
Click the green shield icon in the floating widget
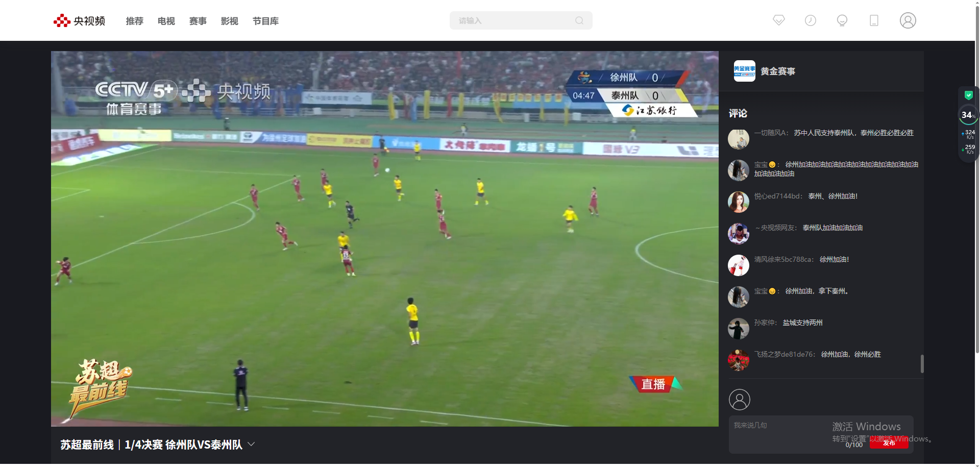click(x=968, y=95)
